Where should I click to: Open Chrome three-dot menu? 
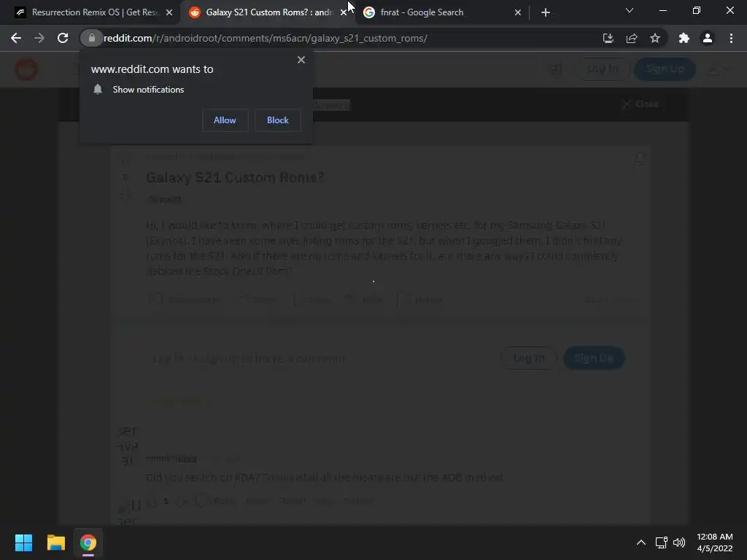731,38
